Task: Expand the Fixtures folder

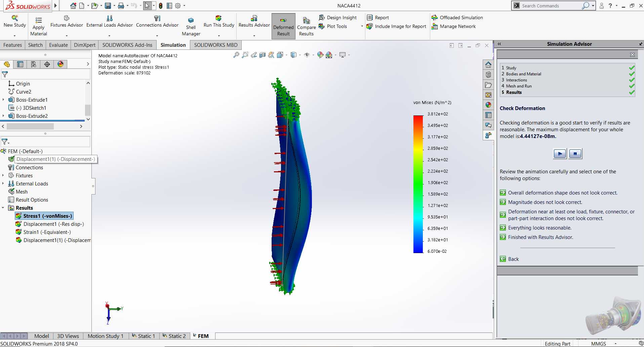Action: (3, 175)
